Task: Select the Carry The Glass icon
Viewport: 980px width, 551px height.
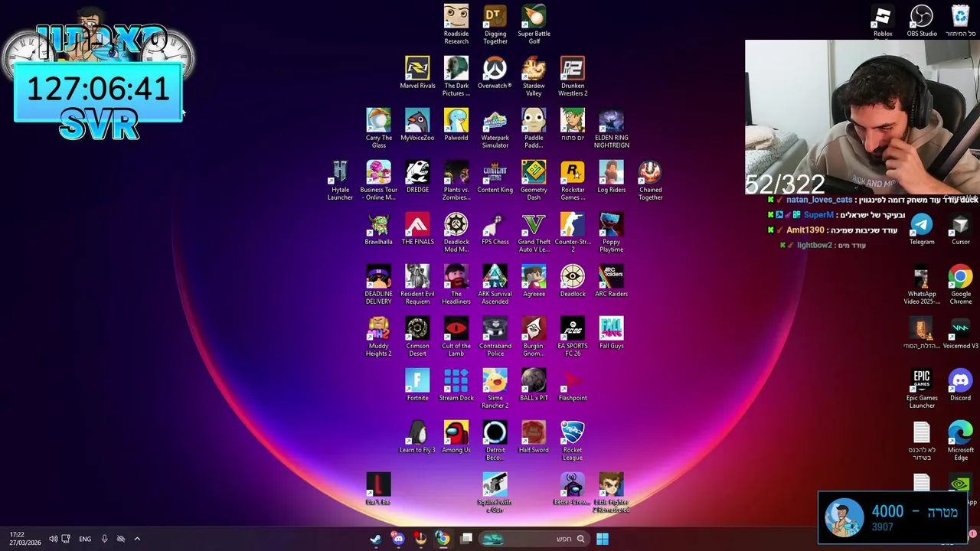Action: [378, 129]
